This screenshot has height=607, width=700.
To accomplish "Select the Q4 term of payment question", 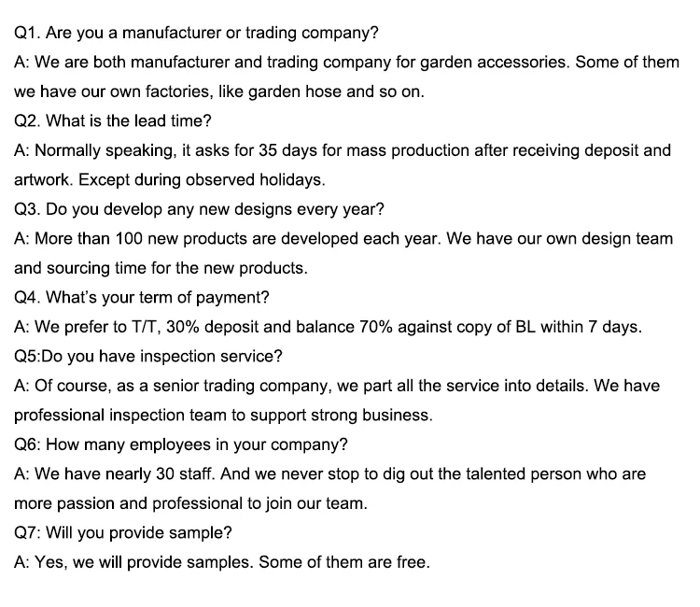I will click(x=143, y=298).
